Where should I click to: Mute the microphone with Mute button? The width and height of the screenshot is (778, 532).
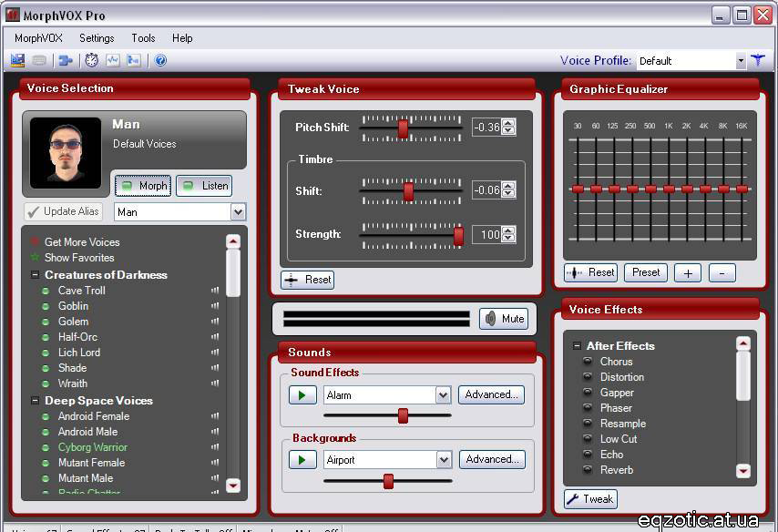[504, 319]
